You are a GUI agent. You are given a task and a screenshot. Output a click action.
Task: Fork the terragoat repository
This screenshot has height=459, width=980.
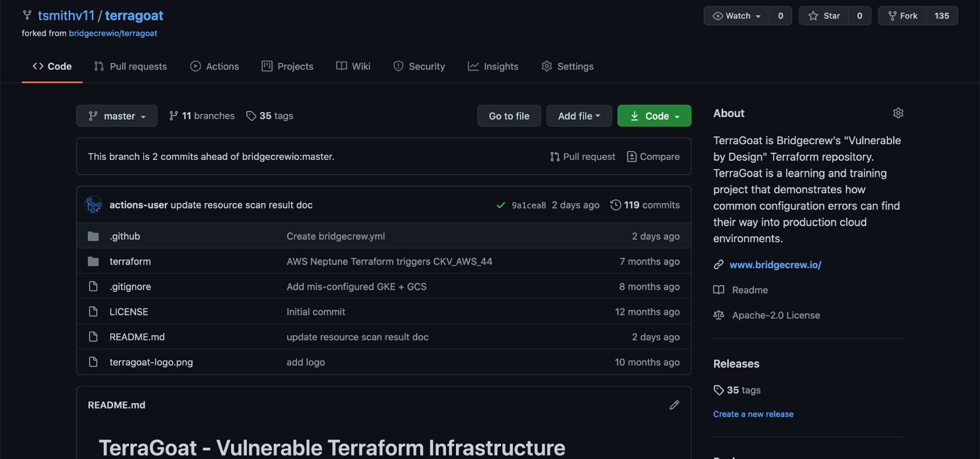903,16
